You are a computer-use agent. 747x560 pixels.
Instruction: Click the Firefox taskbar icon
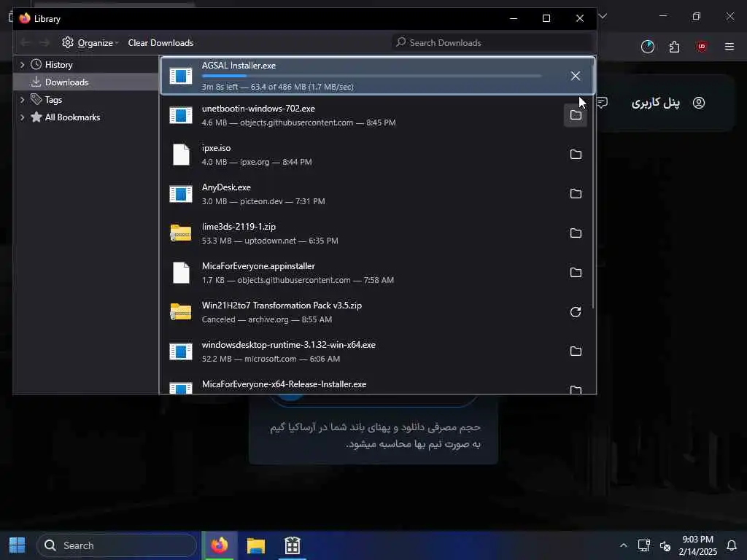[x=219, y=545]
